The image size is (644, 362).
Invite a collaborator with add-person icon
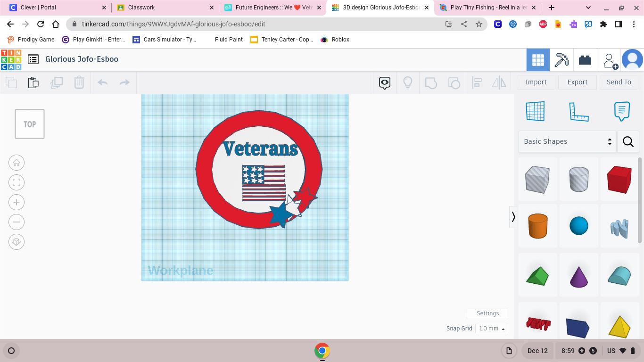click(x=611, y=61)
